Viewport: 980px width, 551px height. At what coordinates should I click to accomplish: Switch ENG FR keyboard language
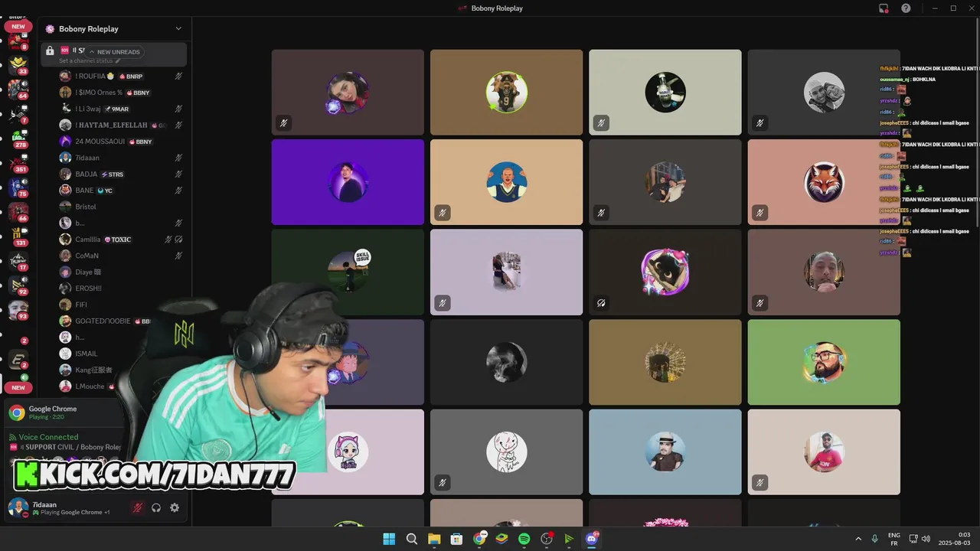click(x=893, y=539)
